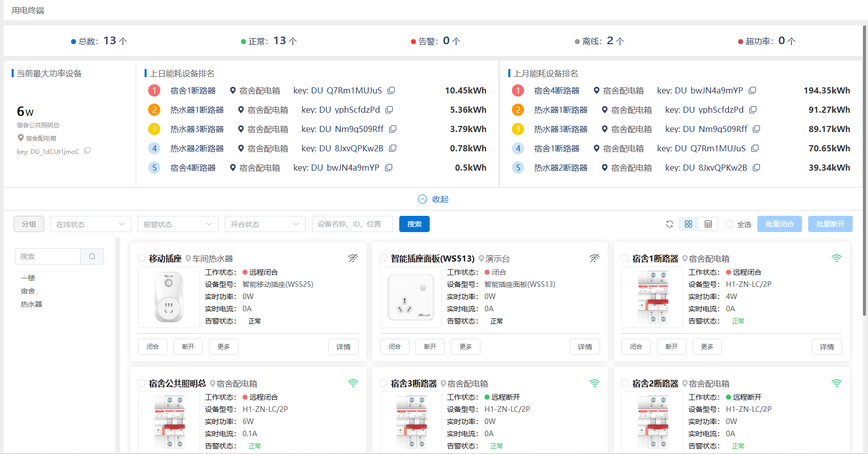Click Wi-Fi signal icon on 宿舍1断路器 card
868x454 pixels.
click(x=836, y=258)
